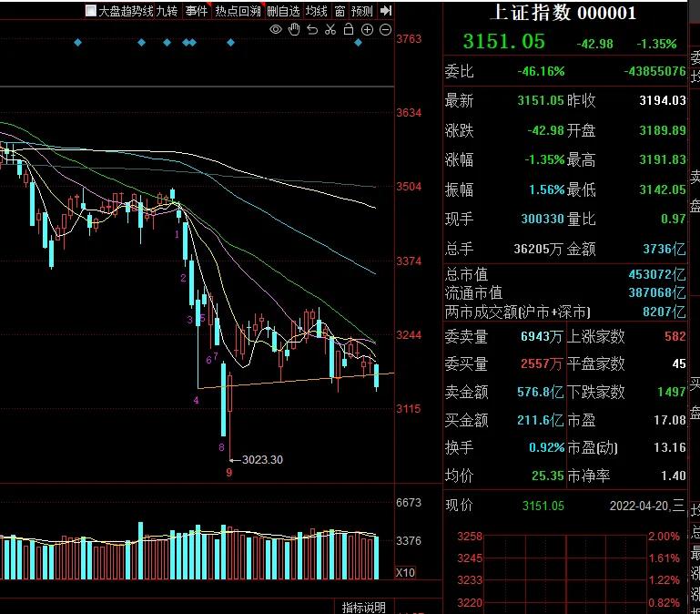Viewport: 700px width, 614px height.
Task: Click the 6673 volume axis label
Action: [x=409, y=502]
